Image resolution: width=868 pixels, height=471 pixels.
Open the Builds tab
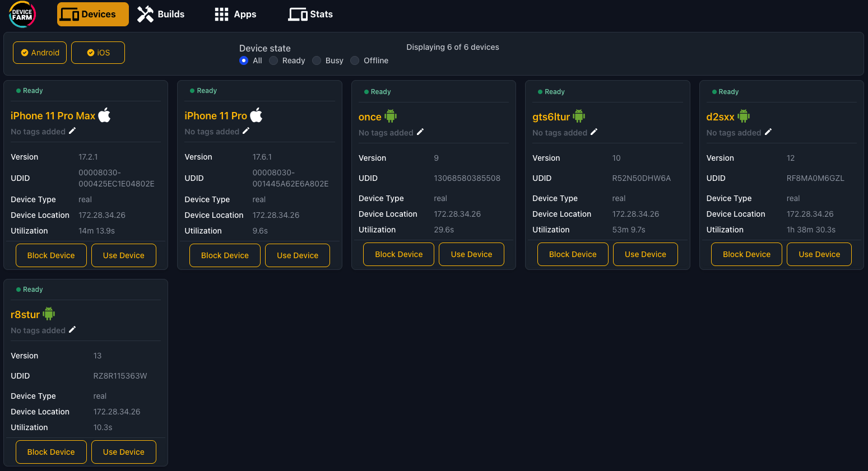tap(161, 15)
